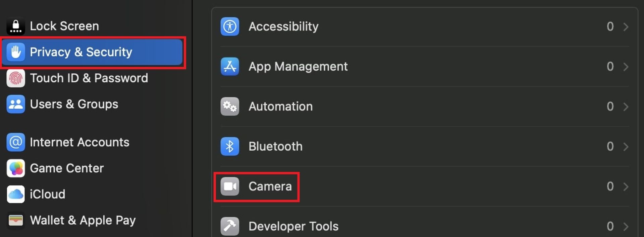Click the Developer Tools hammer icon
The height and width of the screenshot is (237, 644).
(230, 226)
